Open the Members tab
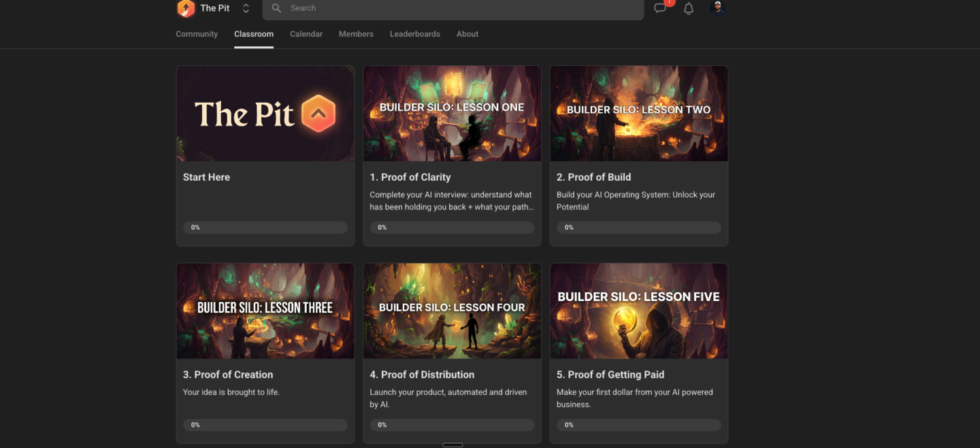The height and width of the screenshot is (448, 980). (356, 34)
